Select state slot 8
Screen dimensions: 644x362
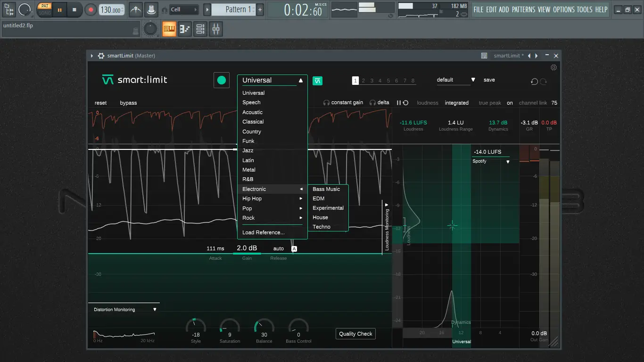413,81
